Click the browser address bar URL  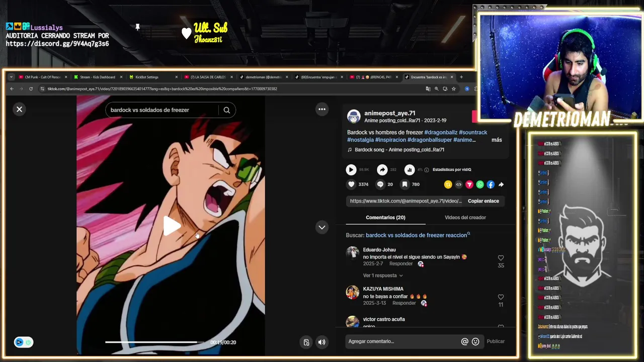click(162, 89)
